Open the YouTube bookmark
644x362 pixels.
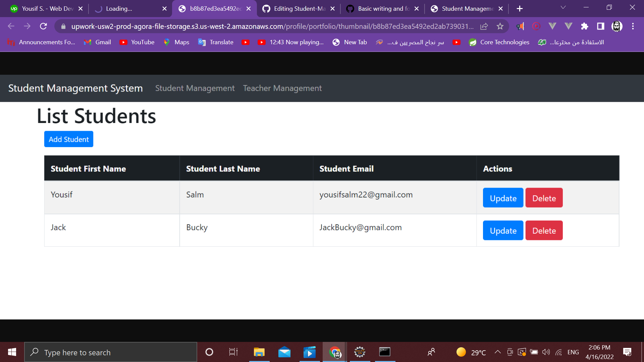click(137, 42)
